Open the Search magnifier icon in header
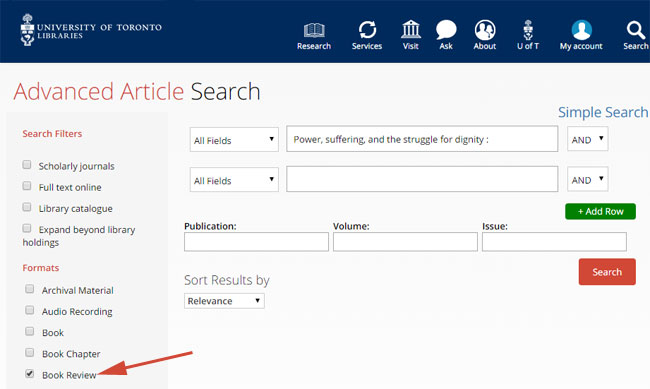 point(635,30)
